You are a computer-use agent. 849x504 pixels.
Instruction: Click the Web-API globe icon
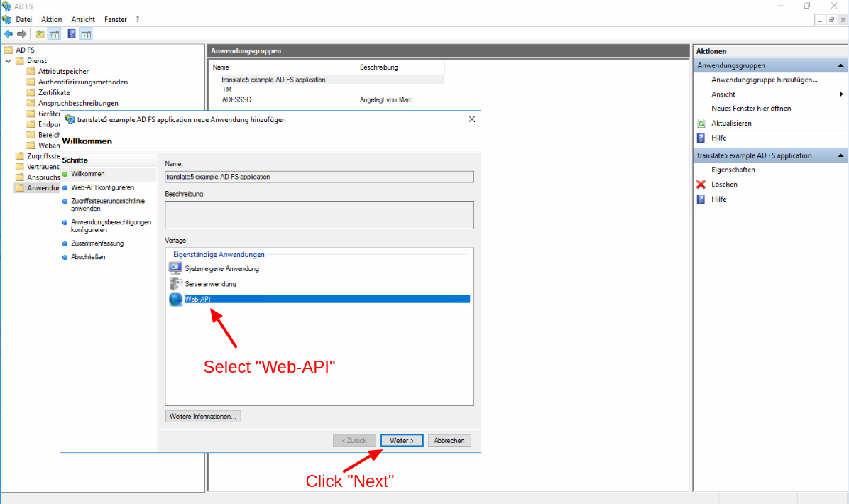point(175,299)
